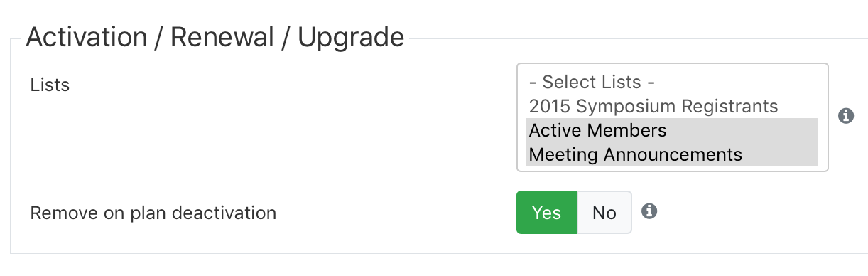Click the green Yes button
868x276 pixels.
pos(546,213)
